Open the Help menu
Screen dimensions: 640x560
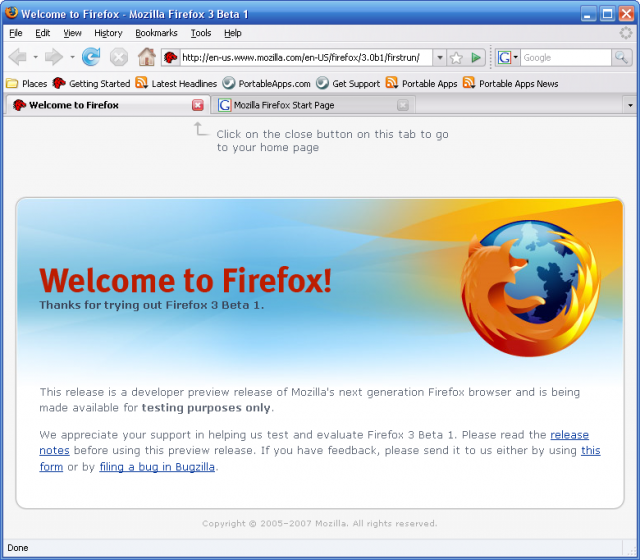pos(233,33)
